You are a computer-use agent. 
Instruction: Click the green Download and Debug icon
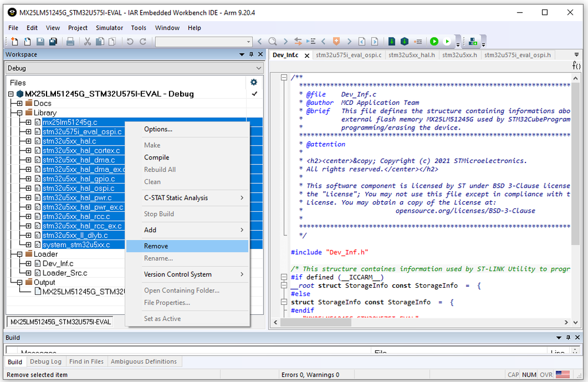click(434, 41)
